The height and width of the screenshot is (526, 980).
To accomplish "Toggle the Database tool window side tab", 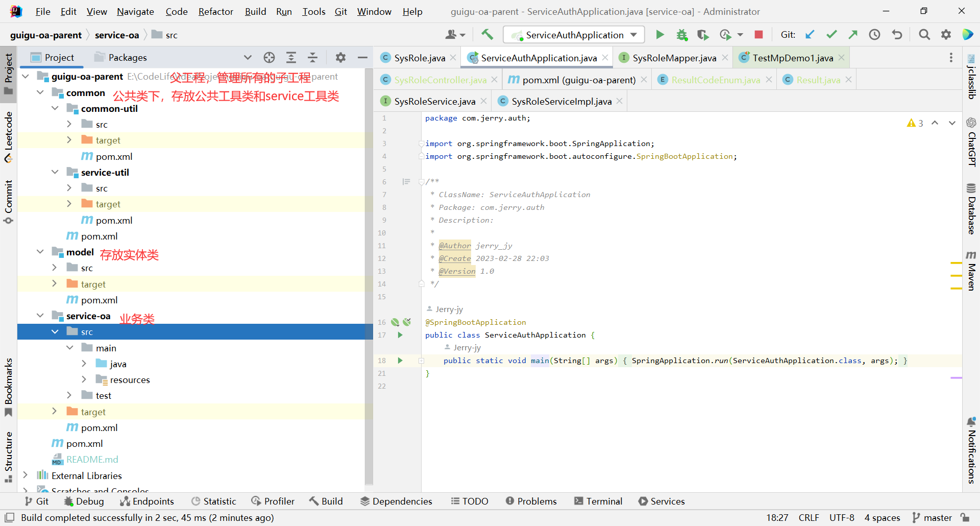I will [x=971, y=208].
